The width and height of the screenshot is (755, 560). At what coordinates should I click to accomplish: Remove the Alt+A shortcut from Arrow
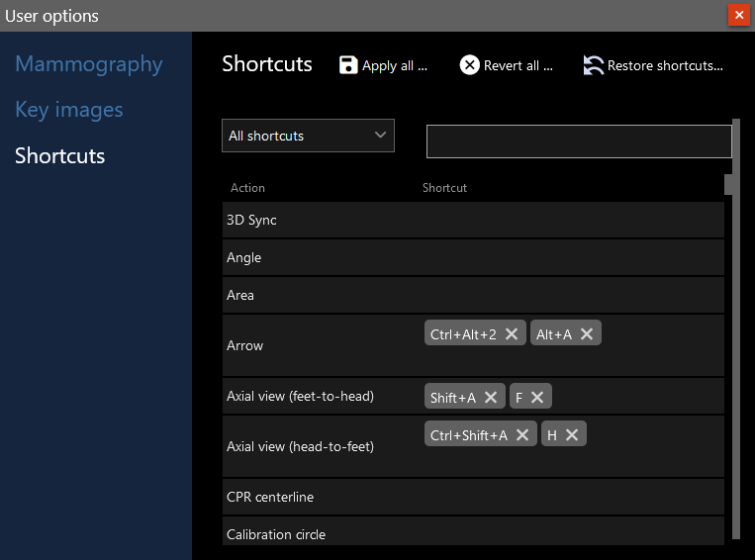[x=587, y=334]
